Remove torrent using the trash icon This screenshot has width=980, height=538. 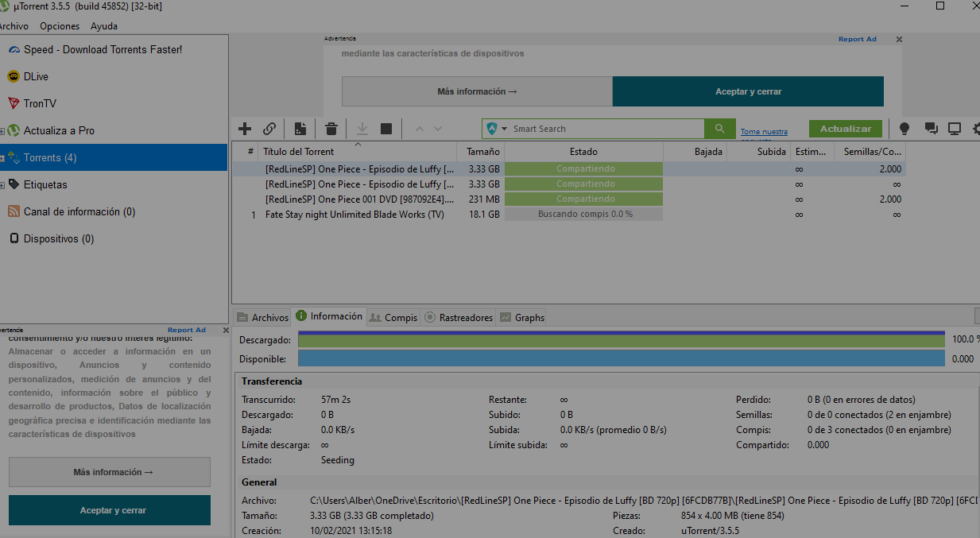click(x=331, y=129)
